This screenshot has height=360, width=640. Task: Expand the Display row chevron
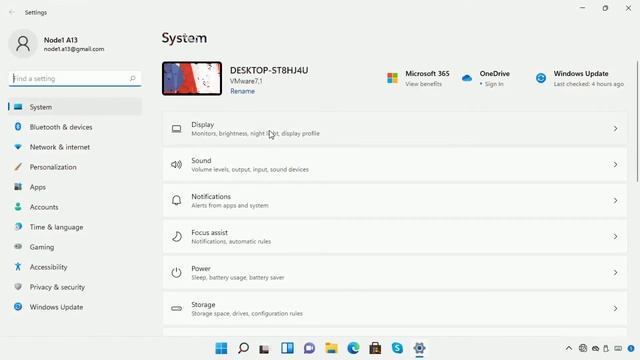(x=615, y=129)
